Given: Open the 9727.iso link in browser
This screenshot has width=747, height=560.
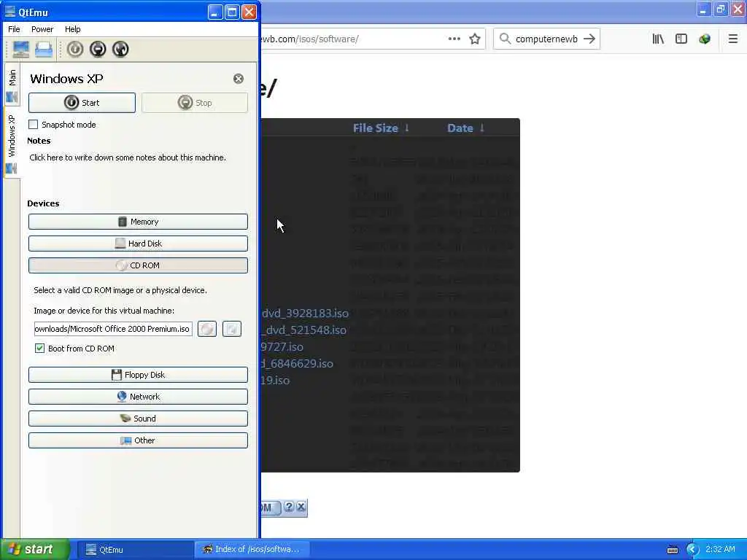Looking at the screenshot, I should 282,347.
